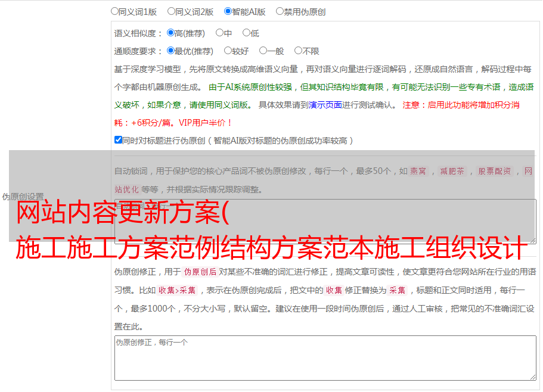Image resolution: width=543 pixels, height=392 pixels.
Task: Click inside the 伪原创修正 textarea
Action: (325, 358)
